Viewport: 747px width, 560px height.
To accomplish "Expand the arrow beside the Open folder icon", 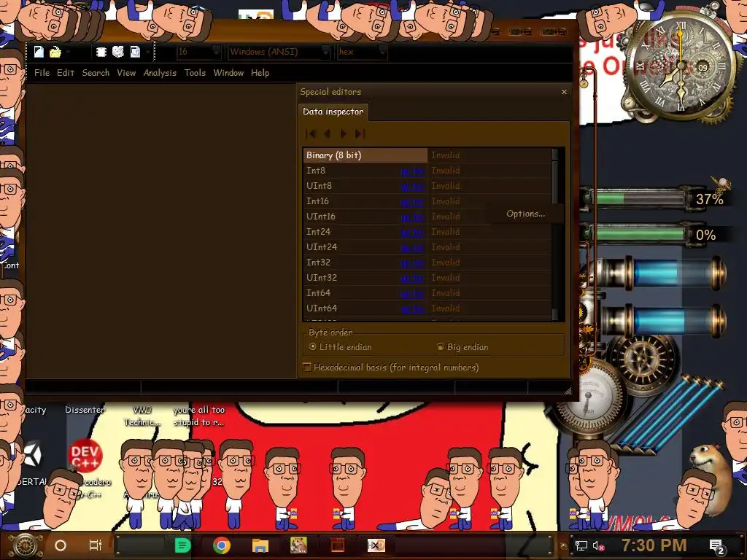I will coord(68,52).
